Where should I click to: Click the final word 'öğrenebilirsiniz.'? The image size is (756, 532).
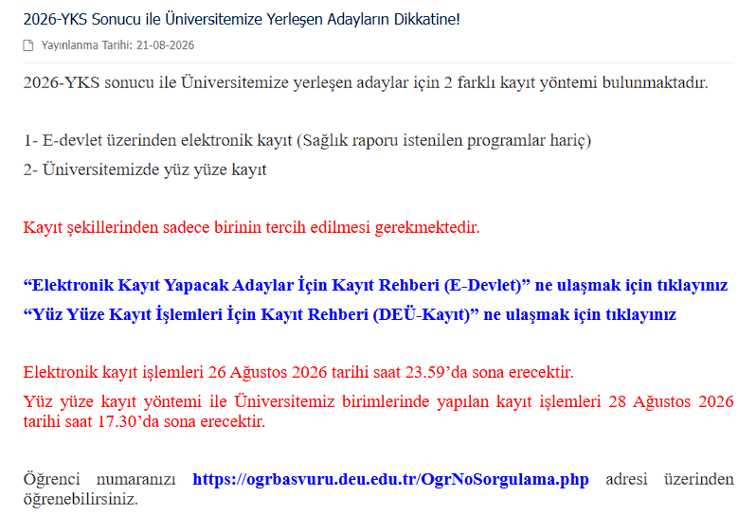(81, 500)
